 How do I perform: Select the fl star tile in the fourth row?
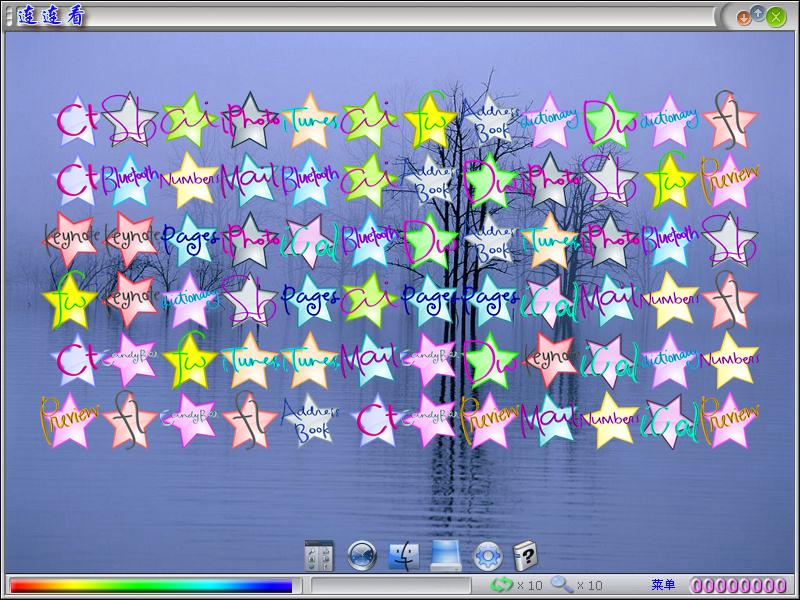point(730,301)
